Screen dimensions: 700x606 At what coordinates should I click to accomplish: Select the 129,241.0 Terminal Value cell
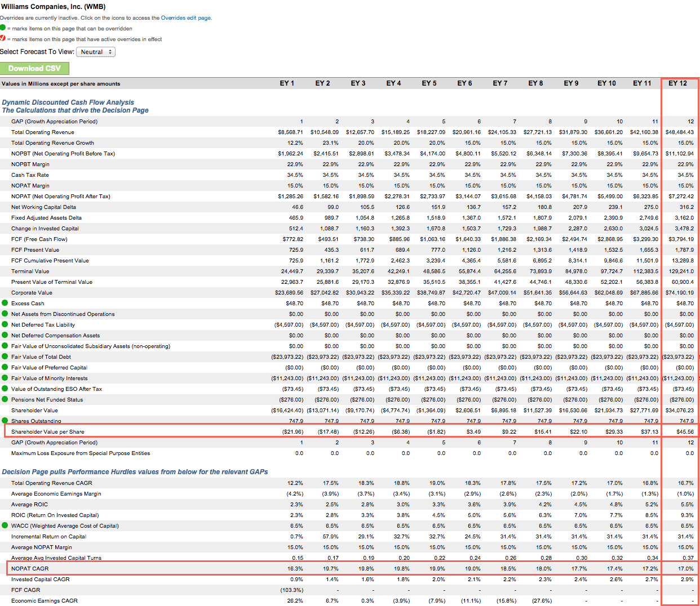pyautogui.click(x=682, y=271)
